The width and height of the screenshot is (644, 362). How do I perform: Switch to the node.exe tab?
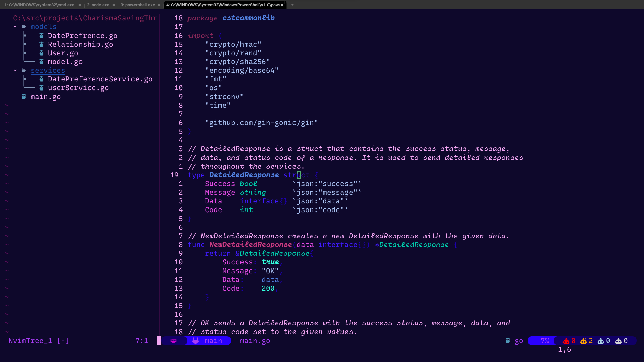98,5
